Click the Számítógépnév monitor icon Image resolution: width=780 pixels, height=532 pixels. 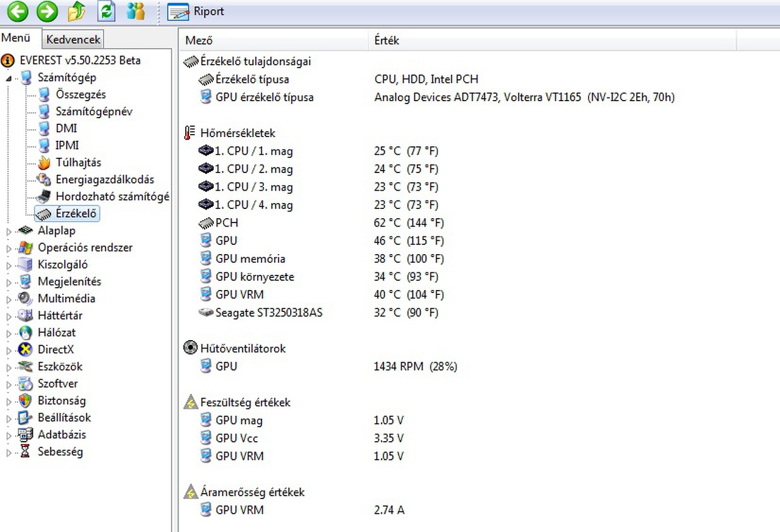pyautogui.click(x=44, y=112)
